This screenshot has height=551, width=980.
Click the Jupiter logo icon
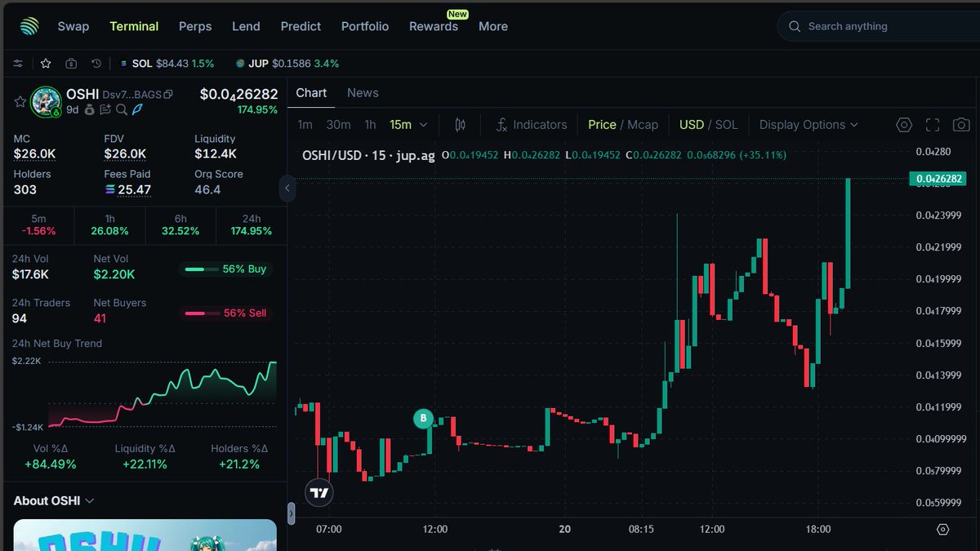(29, 26)
